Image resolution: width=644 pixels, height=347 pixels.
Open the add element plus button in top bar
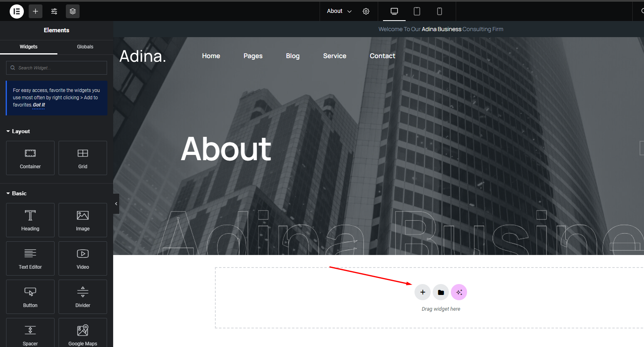pyautogui.click(x=36, y=11)
